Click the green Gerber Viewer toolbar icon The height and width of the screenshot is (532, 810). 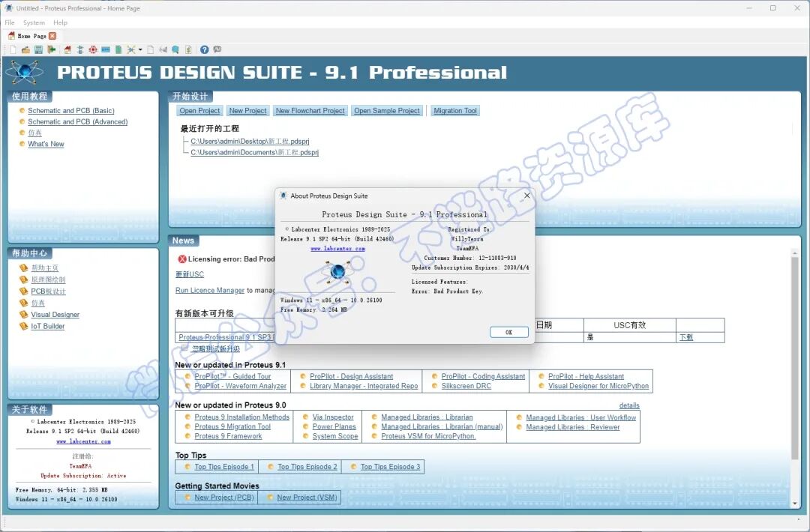click(x=118, y=49)
